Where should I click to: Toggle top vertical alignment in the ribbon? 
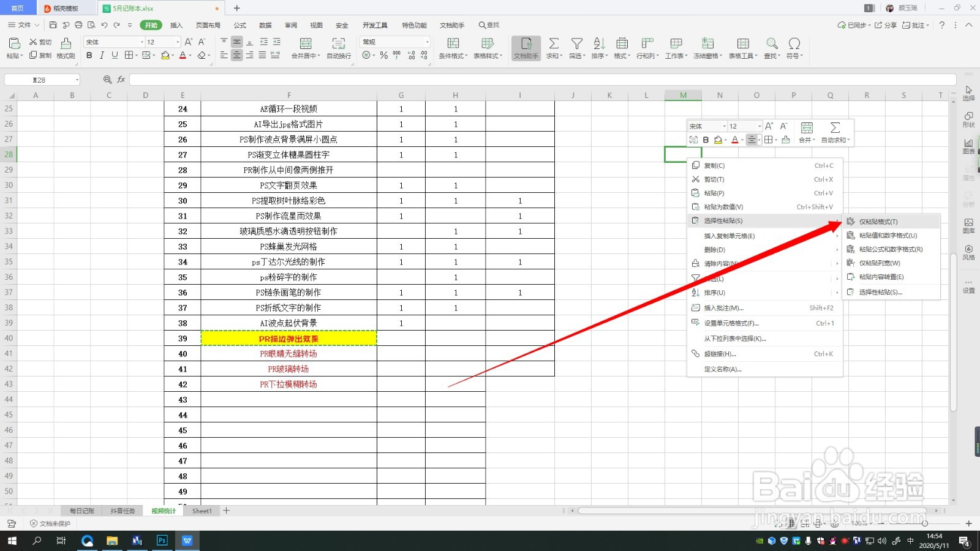(x=224, y=42)
